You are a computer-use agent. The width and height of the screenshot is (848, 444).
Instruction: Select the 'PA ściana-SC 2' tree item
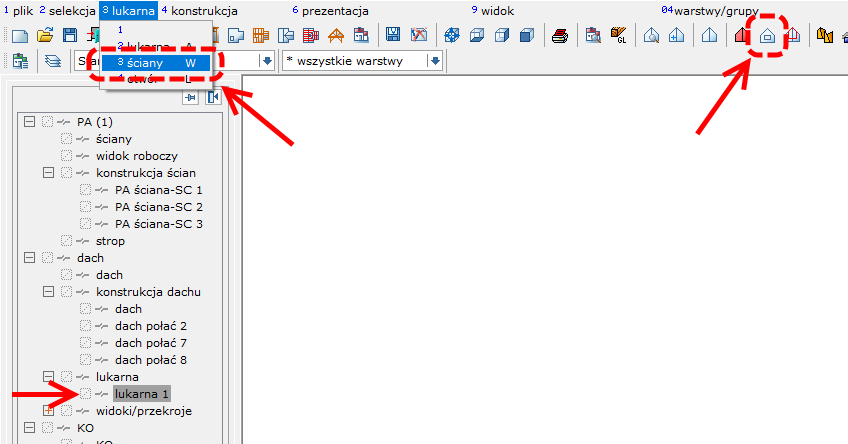[158, 207]
